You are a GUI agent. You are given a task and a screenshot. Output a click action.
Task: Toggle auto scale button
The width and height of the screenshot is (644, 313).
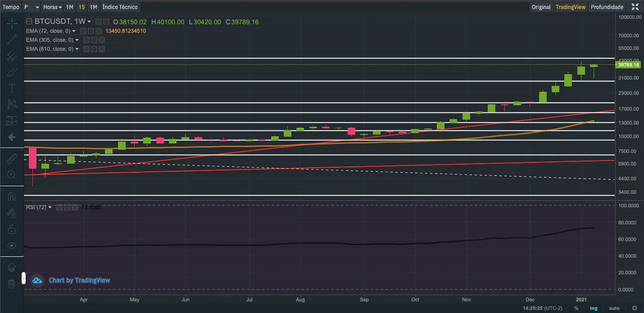point(614,308)
